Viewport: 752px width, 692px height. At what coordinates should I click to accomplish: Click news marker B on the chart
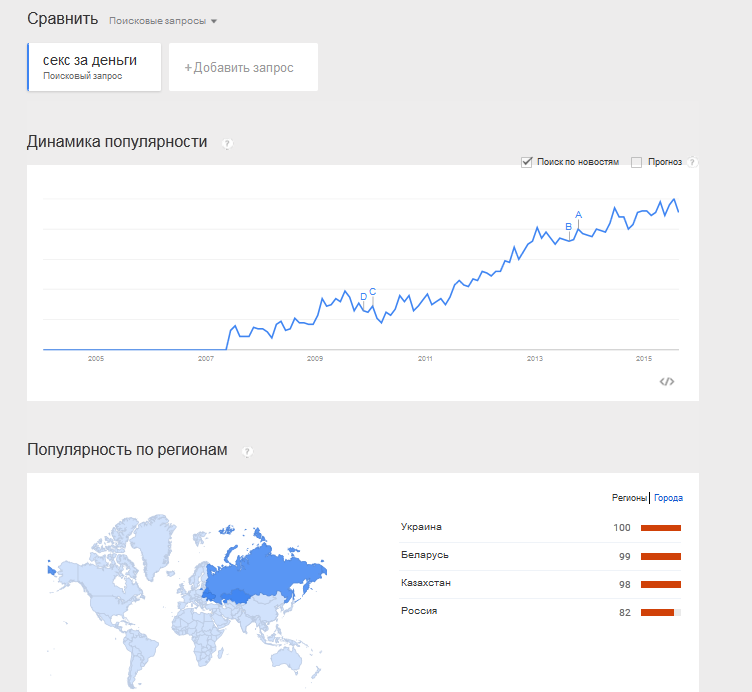click(x=569, y=227)
